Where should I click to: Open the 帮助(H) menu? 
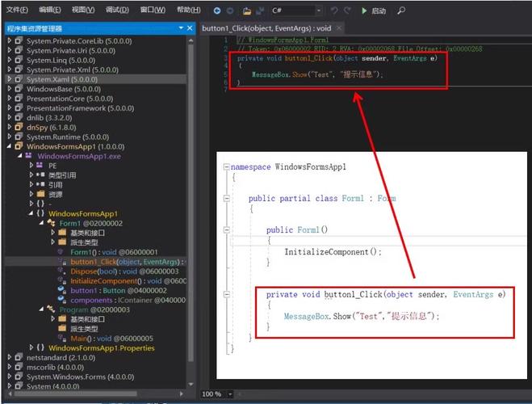[x=189, y=11]
